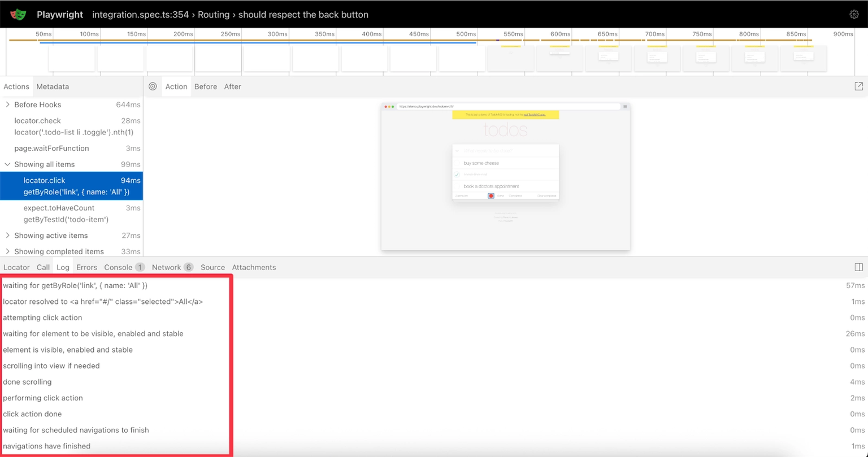The width and height of the screenshot is (868, 457).
Task: Select the page.waitForFunction action
Action: (71, 148)
